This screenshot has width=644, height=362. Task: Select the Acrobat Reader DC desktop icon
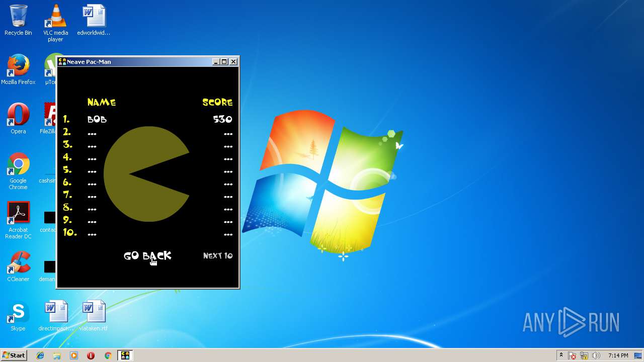click(18, 220)
